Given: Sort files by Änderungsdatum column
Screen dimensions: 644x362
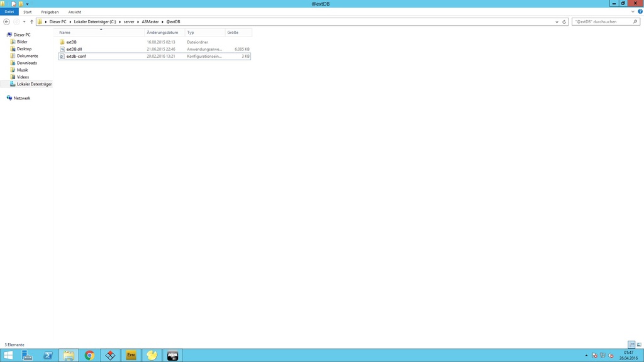Looking at the screenshot, I should coord(162,32).
